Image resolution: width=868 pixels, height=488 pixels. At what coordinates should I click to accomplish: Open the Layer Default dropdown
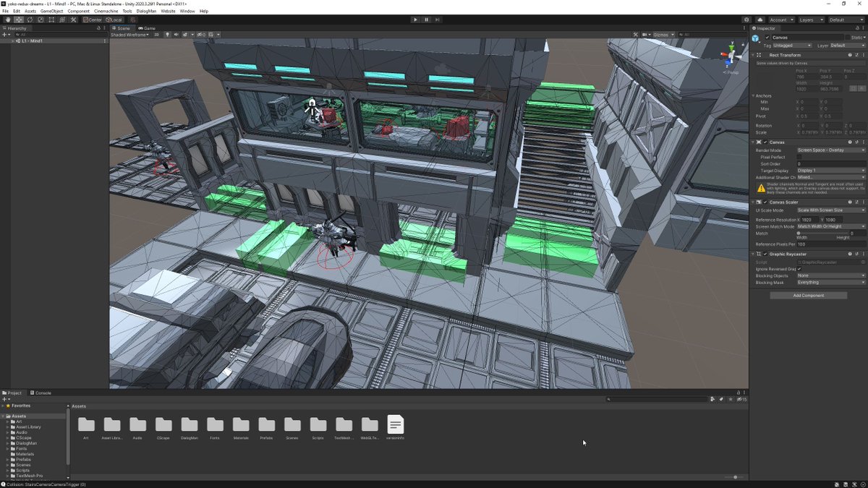pos(847,46)
